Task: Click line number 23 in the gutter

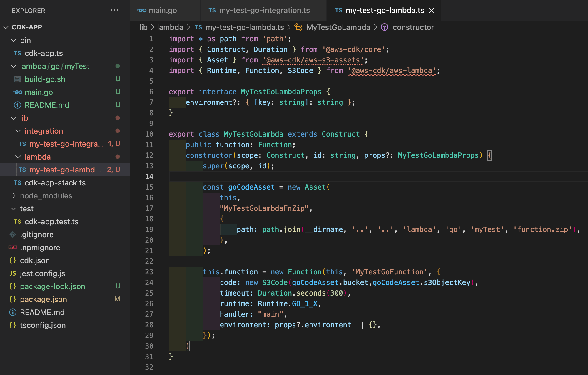Action: point(149,272)
